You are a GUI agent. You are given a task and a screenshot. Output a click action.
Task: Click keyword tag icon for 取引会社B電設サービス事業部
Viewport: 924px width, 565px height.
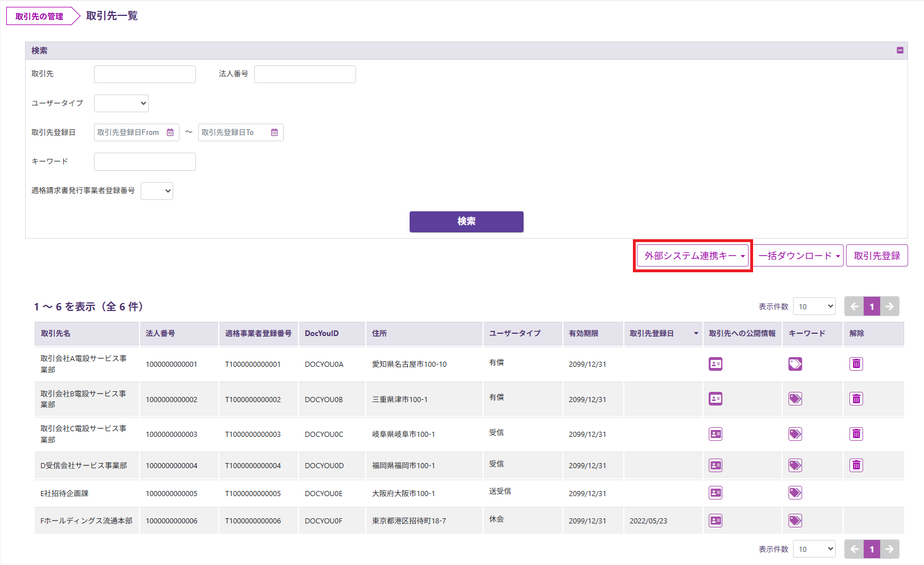795,399
